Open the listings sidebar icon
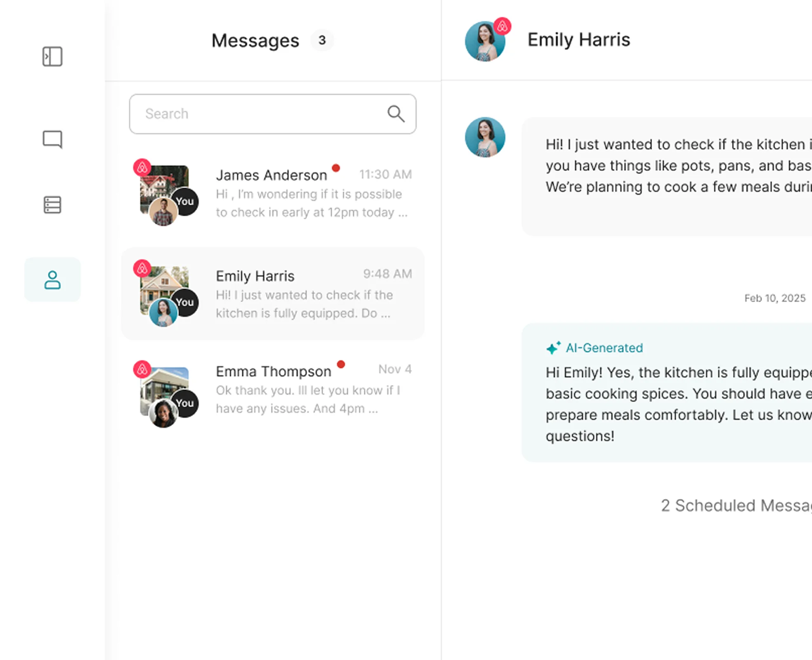Image resolution: width=812 pixels, height=660 pixels. pos(52,205)
